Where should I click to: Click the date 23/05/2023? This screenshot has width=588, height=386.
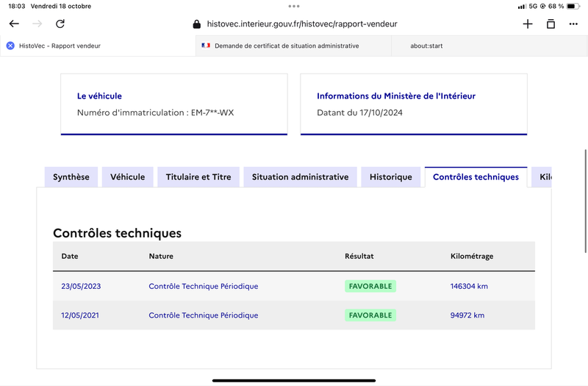tap(81, 286)
